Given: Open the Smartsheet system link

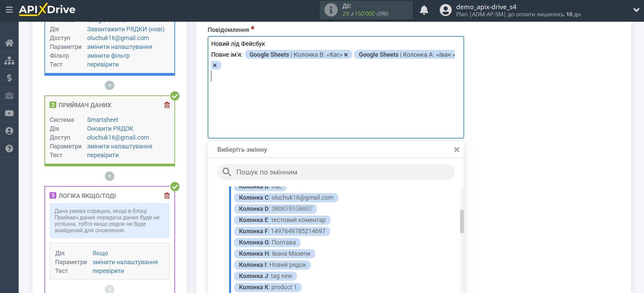Looking at the screenshot, I should point(102,120).
